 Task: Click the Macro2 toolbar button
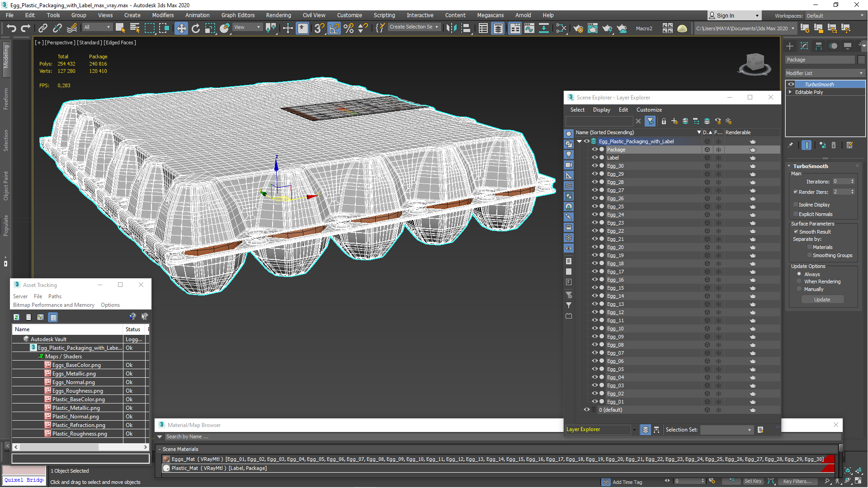point(644,28)
